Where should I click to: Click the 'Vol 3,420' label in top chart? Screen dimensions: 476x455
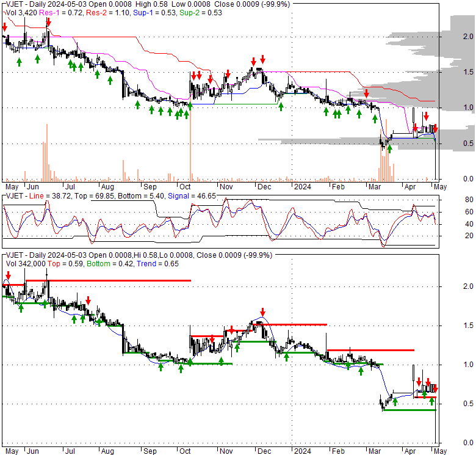[21, 13]
